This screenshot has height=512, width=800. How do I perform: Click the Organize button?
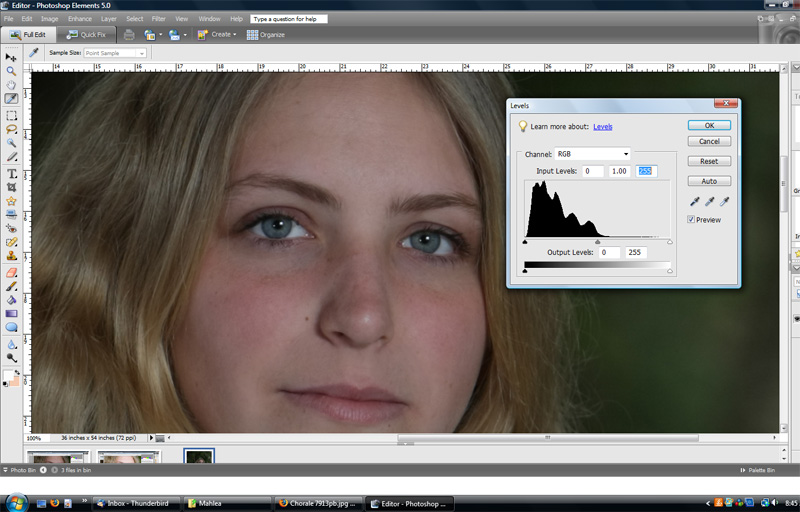coord(266,35)
